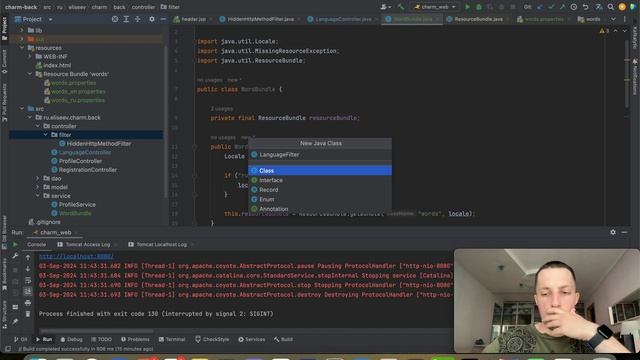Toggle Commit tool window stripe button
The height and width of the screenshot is (360, 640).
coord(4,61)
